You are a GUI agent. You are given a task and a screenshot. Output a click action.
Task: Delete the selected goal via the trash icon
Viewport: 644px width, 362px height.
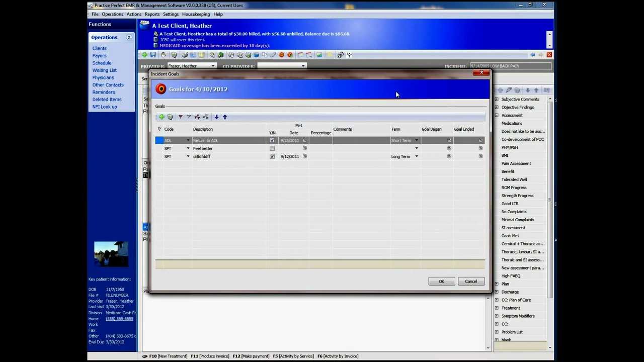tap(170, 117)
